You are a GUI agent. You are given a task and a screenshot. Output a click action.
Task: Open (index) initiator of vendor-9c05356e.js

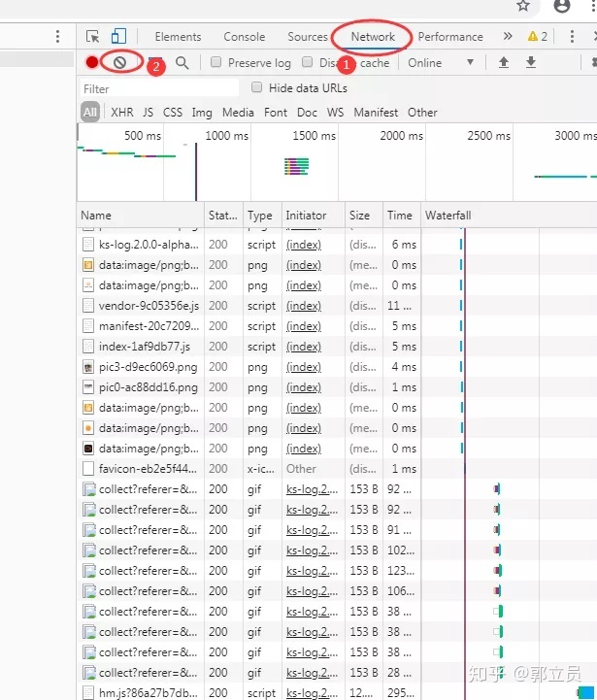click(304, 306)
